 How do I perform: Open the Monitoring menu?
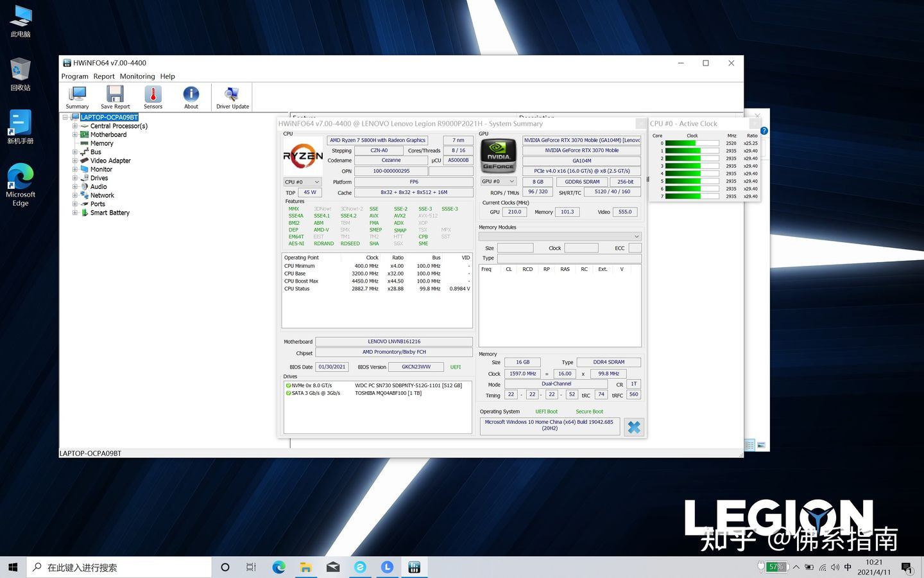click(x=137, y=76)
